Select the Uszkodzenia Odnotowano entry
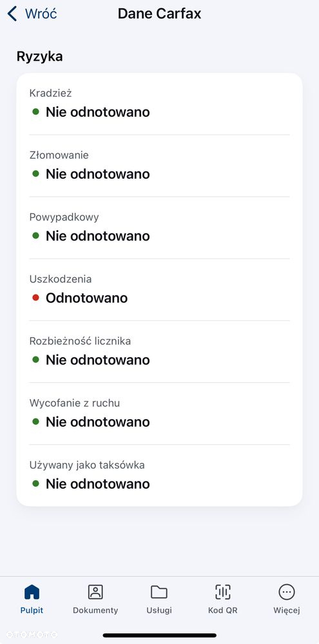 pos(159,289)
